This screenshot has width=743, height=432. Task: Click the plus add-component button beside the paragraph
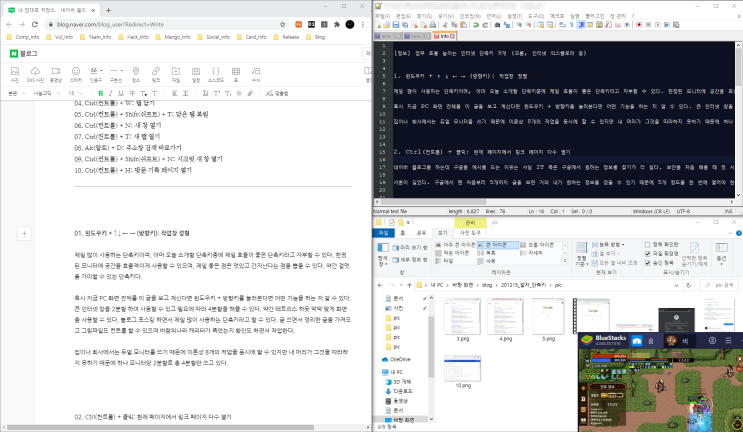(x=24, y=234)
